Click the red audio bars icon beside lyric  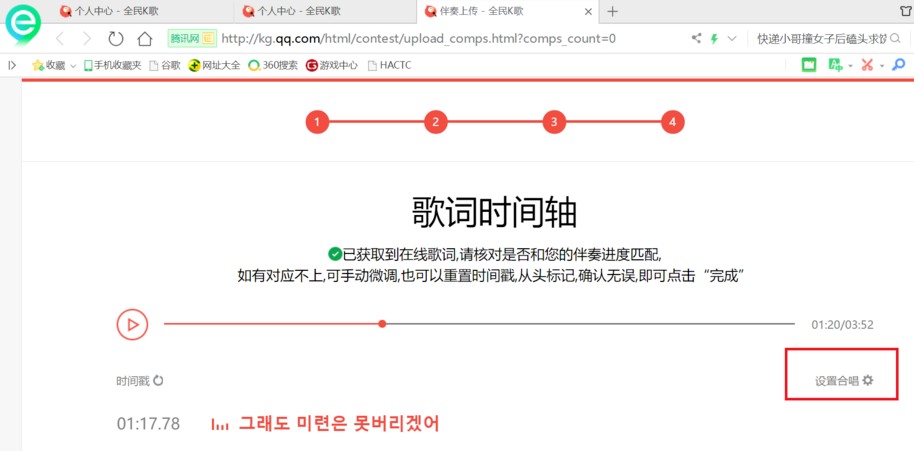tap(219, 425)
